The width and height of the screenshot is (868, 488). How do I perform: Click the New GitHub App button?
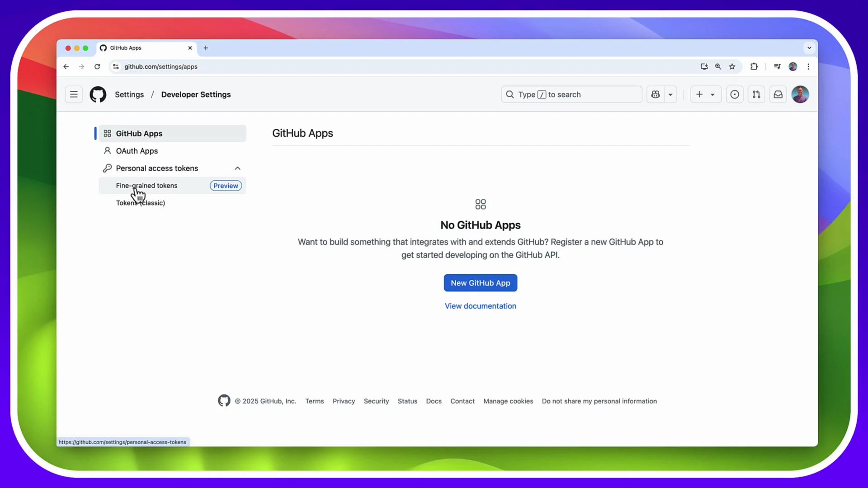pyautogui.click(x=480, y=283)
